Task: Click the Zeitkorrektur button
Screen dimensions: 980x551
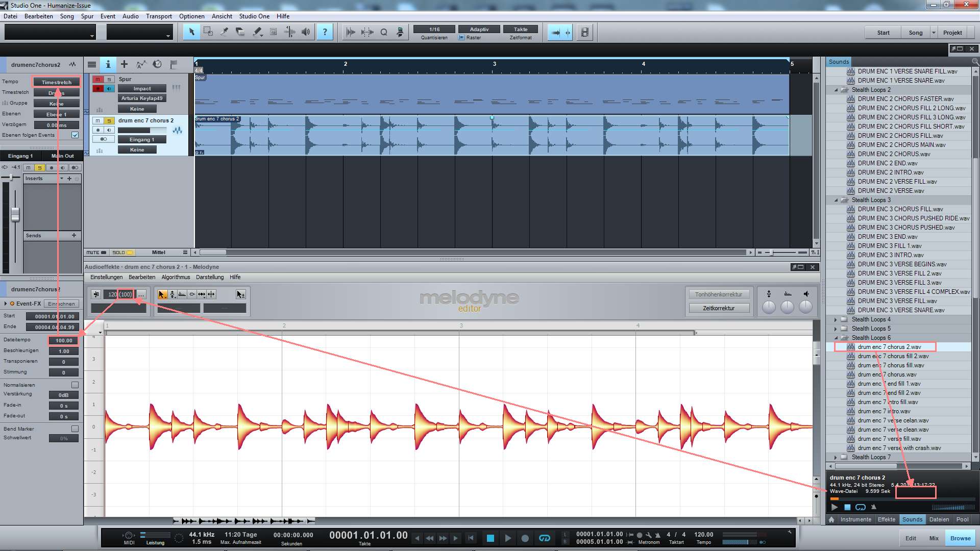Action: 719,308
